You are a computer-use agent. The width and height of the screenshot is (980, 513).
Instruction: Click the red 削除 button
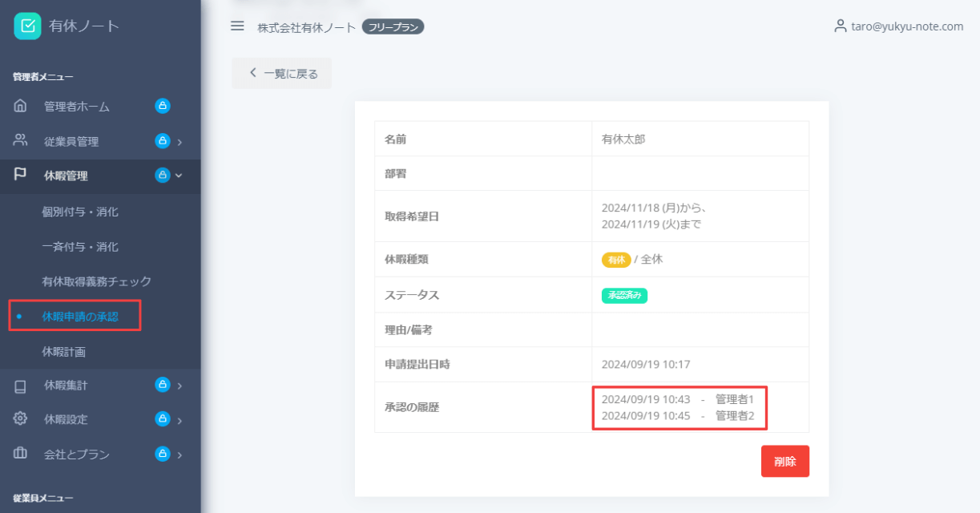tap(784, 462)
